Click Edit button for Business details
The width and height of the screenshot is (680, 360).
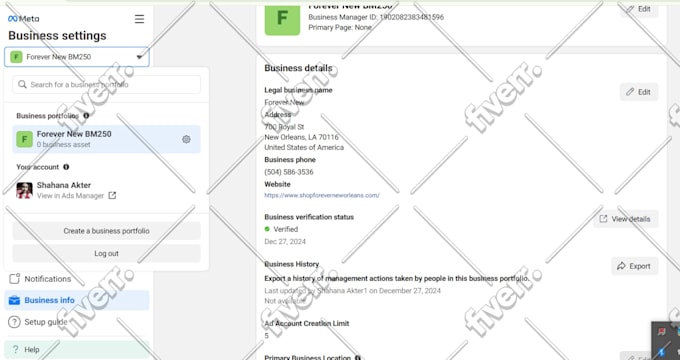tap(639, 92)
